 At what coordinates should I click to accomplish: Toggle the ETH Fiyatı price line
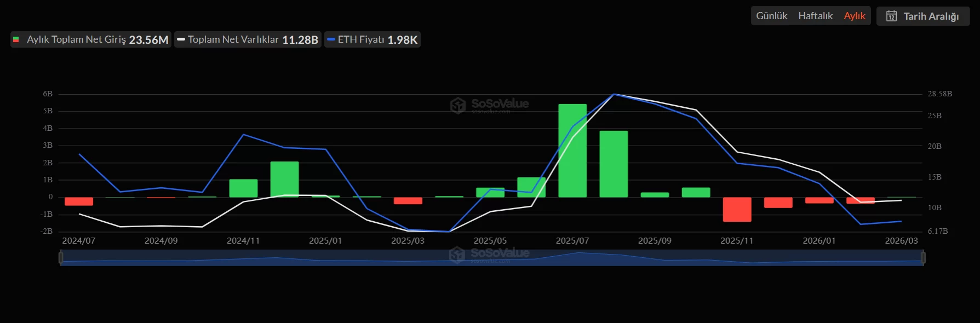[372, 39]
